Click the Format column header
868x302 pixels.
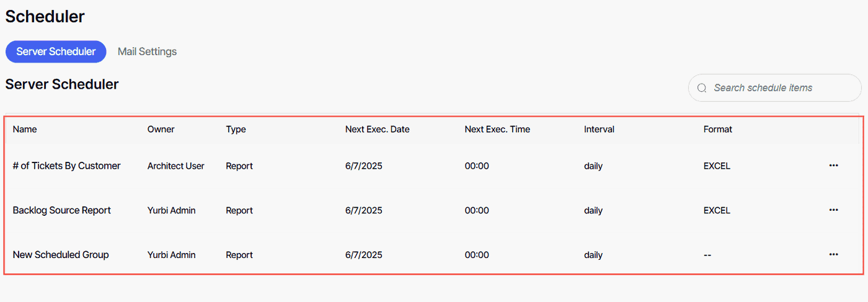click(718, 129)
